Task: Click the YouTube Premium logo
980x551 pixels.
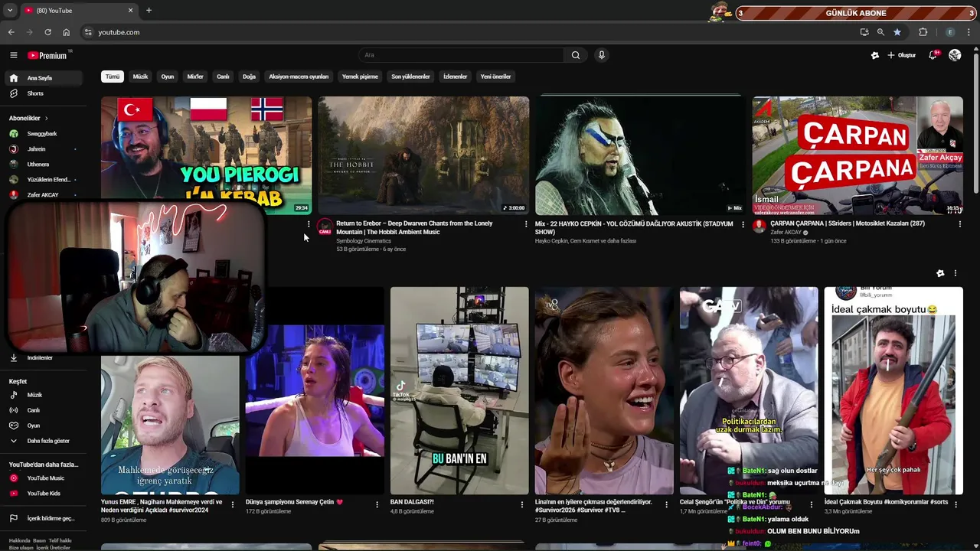Action: 47,55
